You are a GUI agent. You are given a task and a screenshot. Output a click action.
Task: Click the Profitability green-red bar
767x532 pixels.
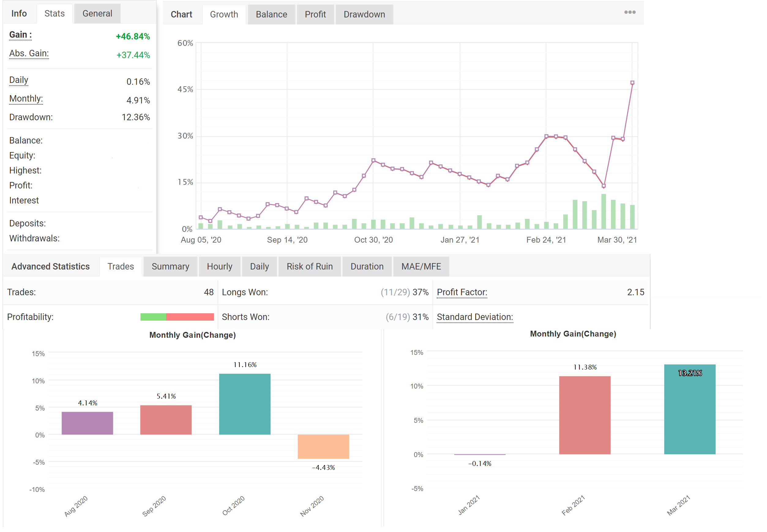pyautogui.click(x=177, y=317)
